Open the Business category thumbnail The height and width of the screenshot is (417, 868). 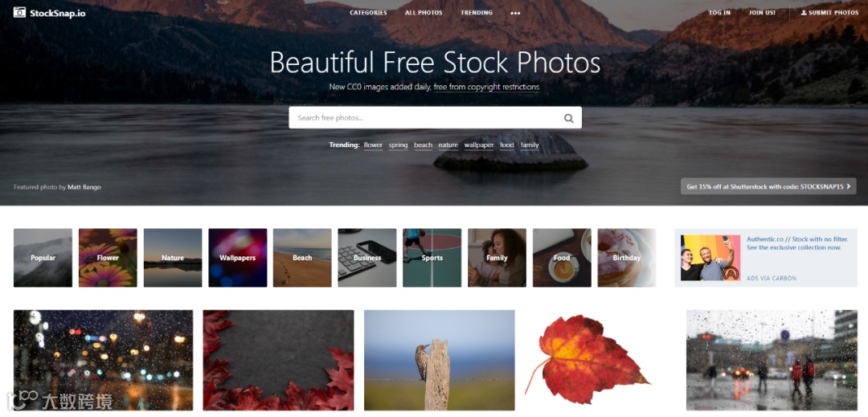coord(367,258)
